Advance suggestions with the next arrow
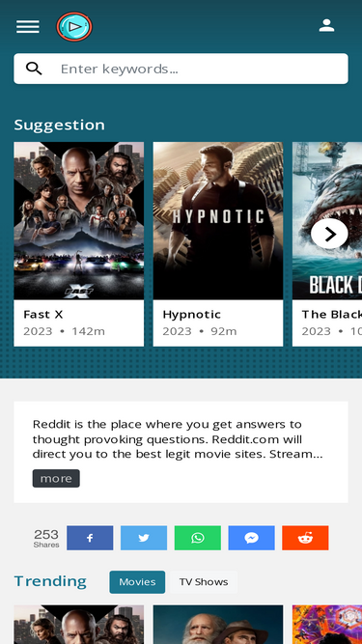362x644 pixels. [329, 234]
